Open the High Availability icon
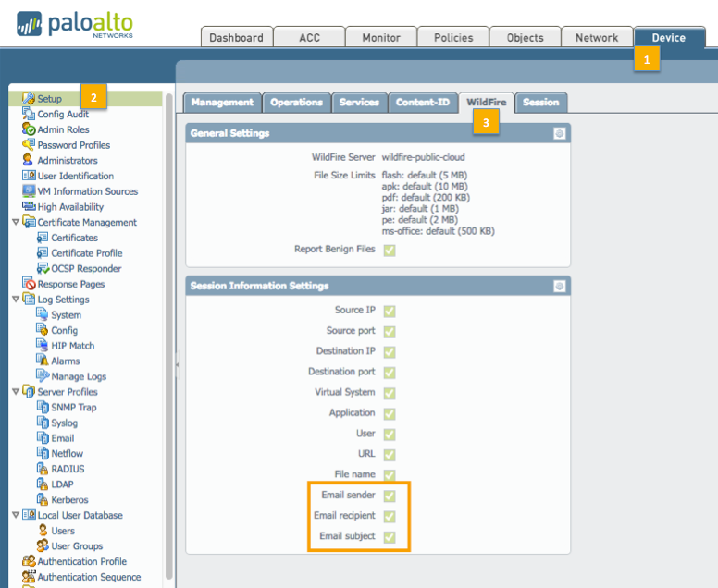This screenshot has height=588, width=718. (29, 207)
